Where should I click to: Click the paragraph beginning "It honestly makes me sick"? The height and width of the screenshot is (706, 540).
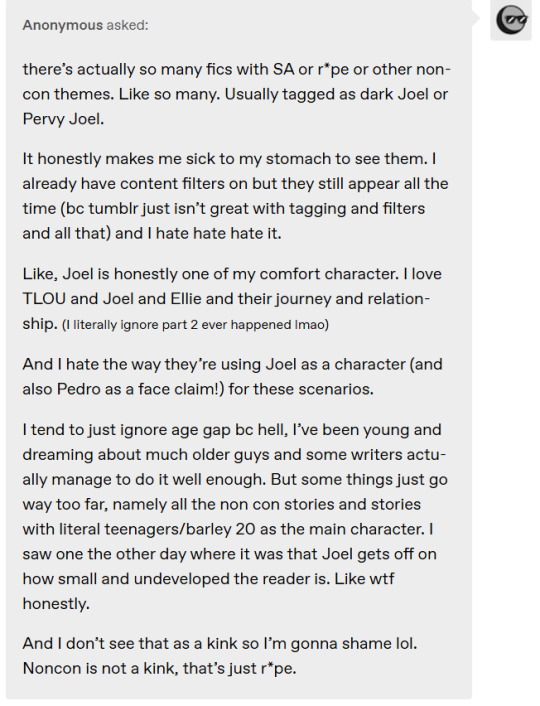click(x=235, y=196)
